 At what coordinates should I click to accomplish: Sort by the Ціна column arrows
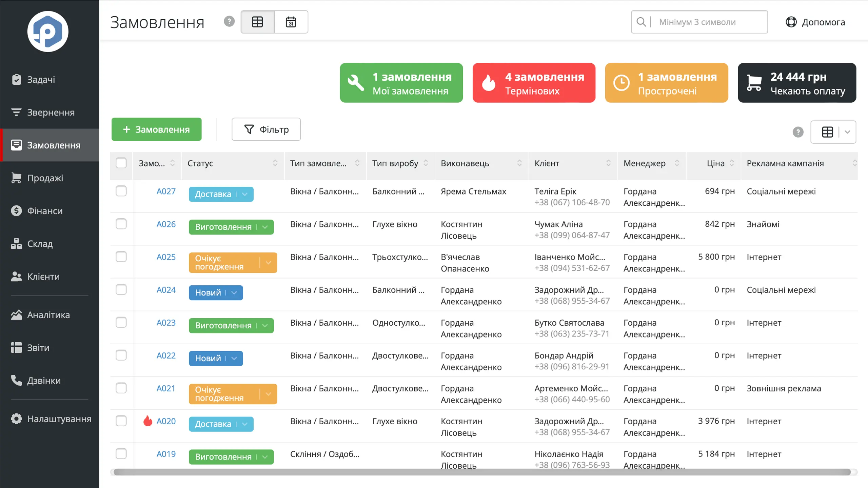732,163
